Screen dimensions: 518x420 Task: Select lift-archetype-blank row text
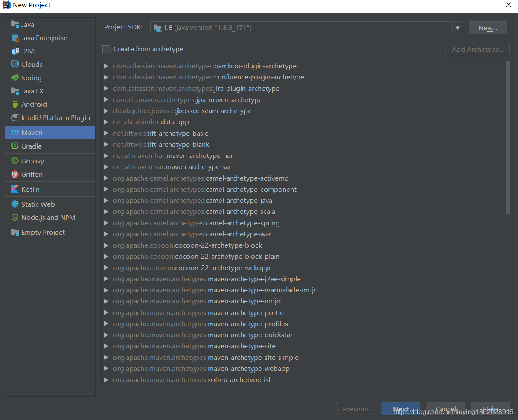coord(161,144)
